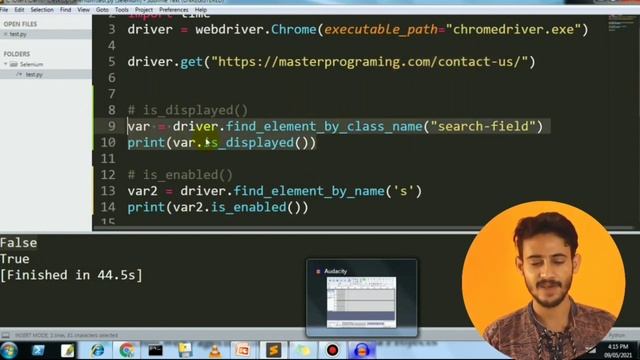Click 'False' in the build output
This screenshot has width=640, height=360.
[19, 243]
